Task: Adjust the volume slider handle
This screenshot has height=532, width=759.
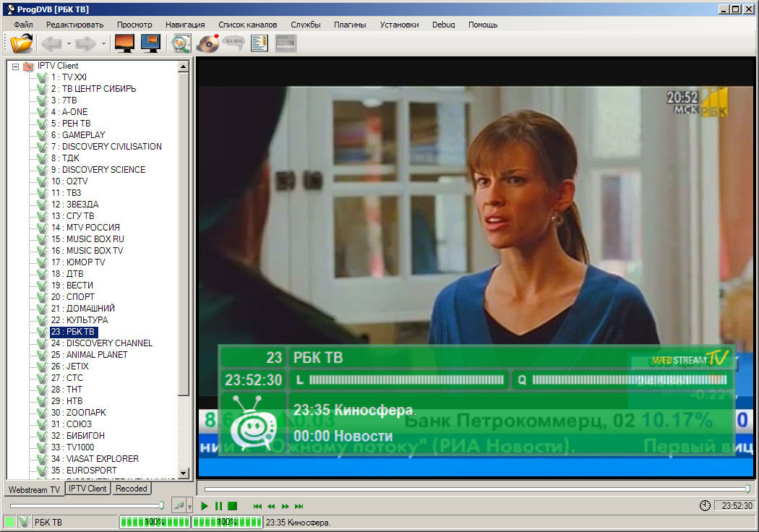Action: [161, 506]
